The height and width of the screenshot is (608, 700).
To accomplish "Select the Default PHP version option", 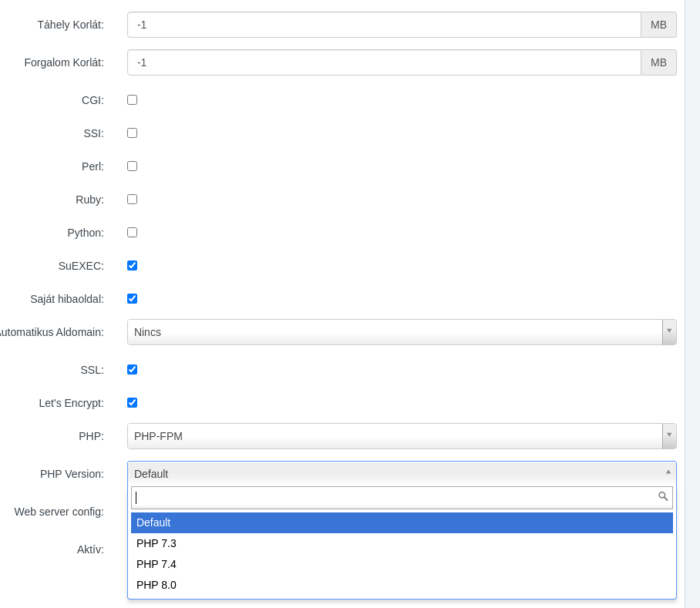I will (x=402, y=522).
